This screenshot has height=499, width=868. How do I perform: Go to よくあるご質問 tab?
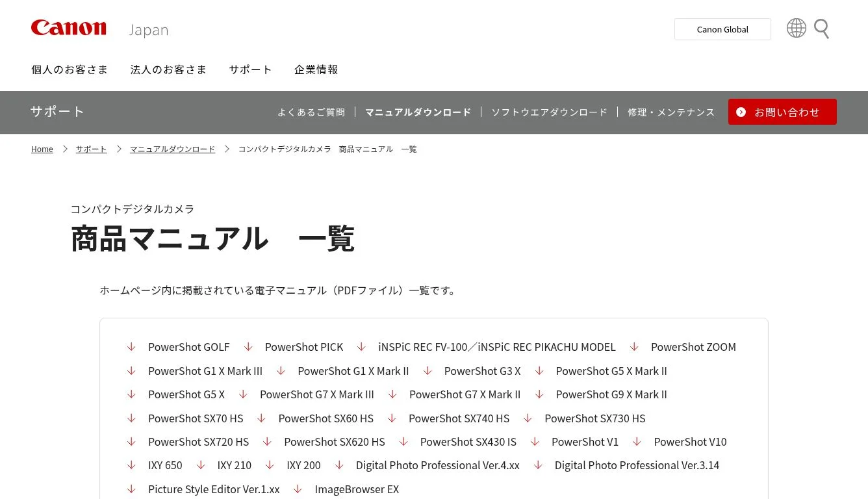311,112
